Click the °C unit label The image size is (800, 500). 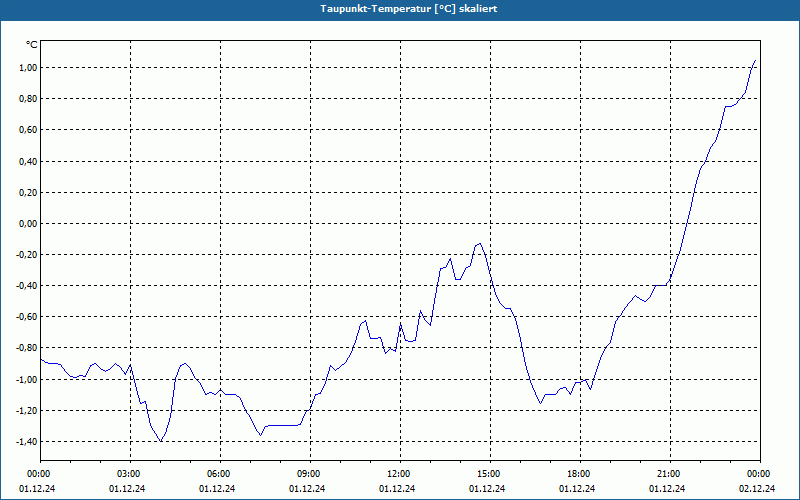pyautogui.click(x=31, y=45)
